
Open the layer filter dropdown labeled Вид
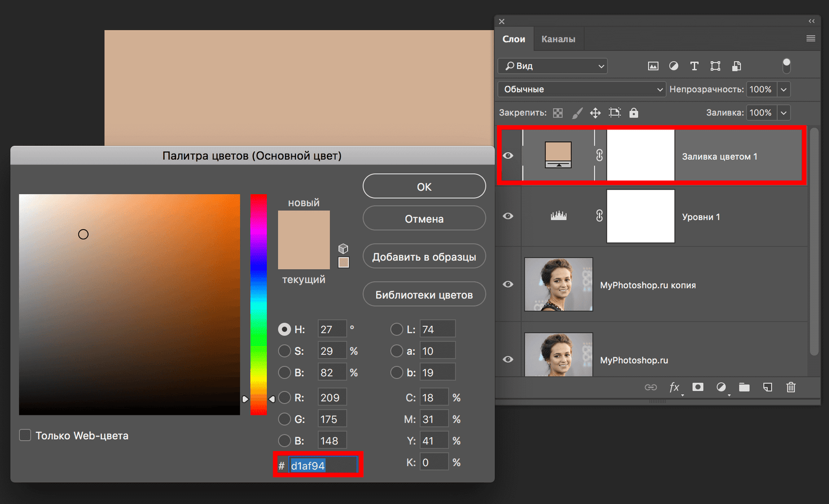coord(552,66)
